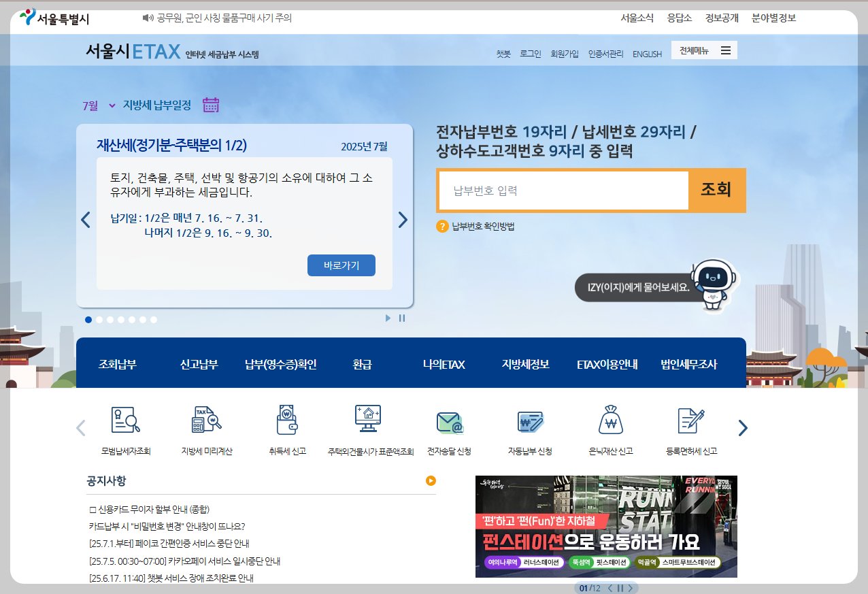The image size is (868, 594).
Task: Click the 펀스테이션 subway banner image
Action: [606, 526]
